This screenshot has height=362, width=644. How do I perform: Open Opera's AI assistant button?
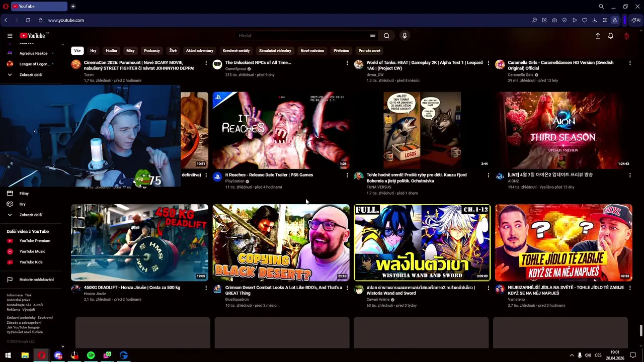(x=636, y=20)
